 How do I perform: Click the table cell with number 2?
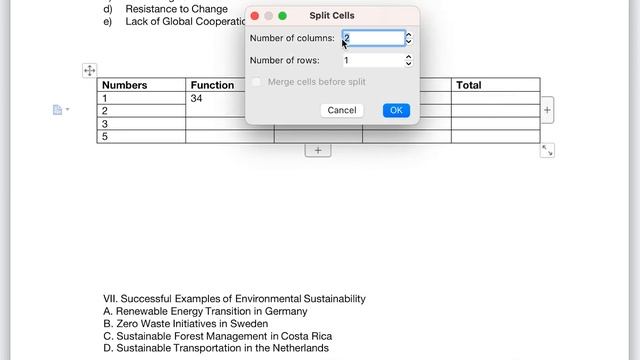(x=141, y=111)
